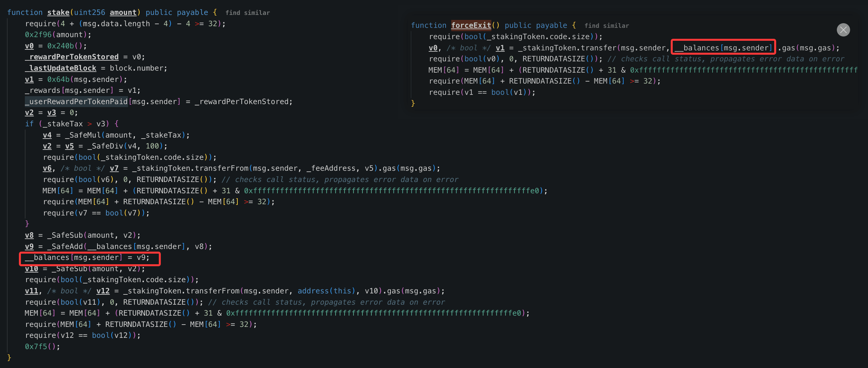Select the highlighted _userRewardPerTokenPaid mapping

tap(76, 101)
